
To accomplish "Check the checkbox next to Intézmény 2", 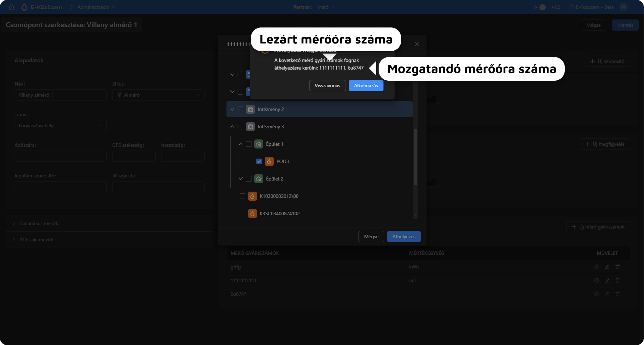I will [x=240, y=109].
